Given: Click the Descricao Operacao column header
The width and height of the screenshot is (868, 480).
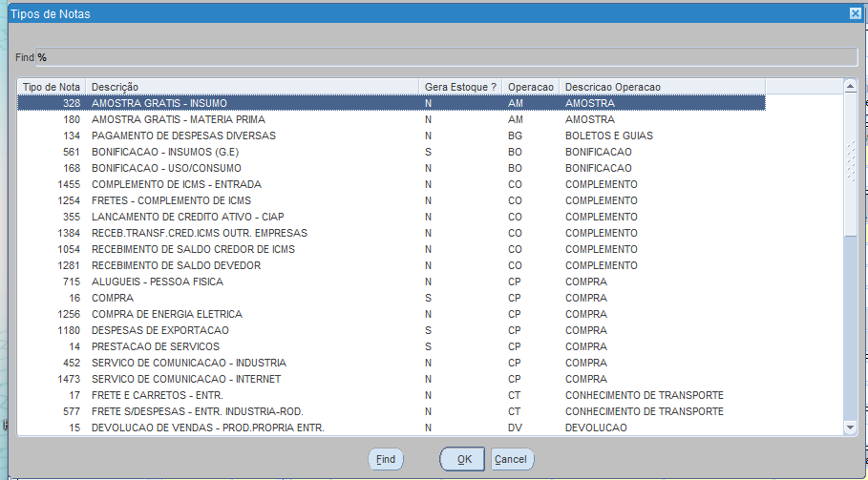Looking at the screenshot, I should point(662,87).
